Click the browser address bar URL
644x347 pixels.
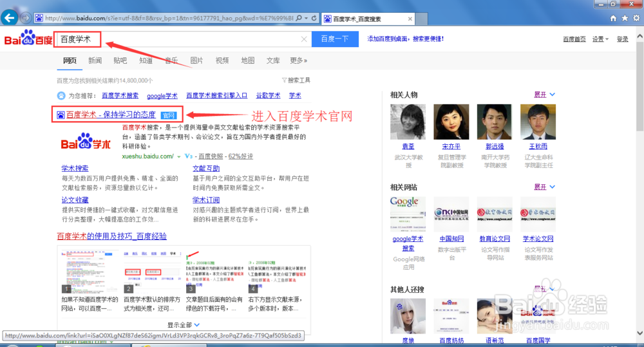169,18
